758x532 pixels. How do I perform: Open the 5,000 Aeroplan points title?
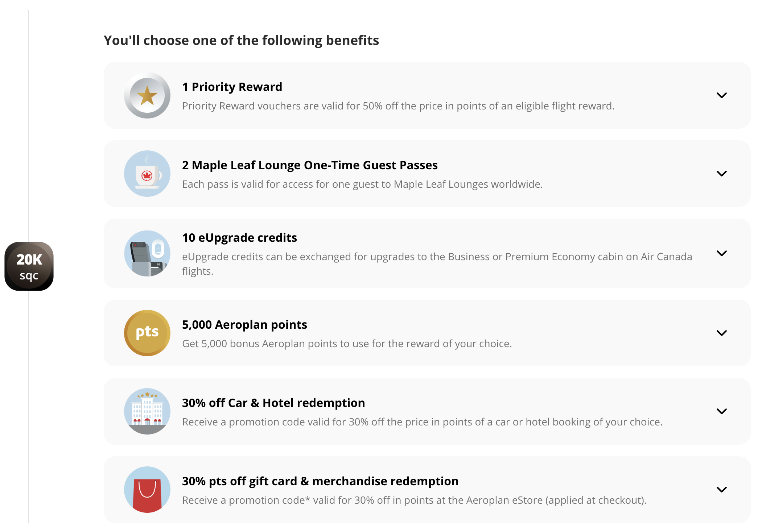(x=244, y=325)
